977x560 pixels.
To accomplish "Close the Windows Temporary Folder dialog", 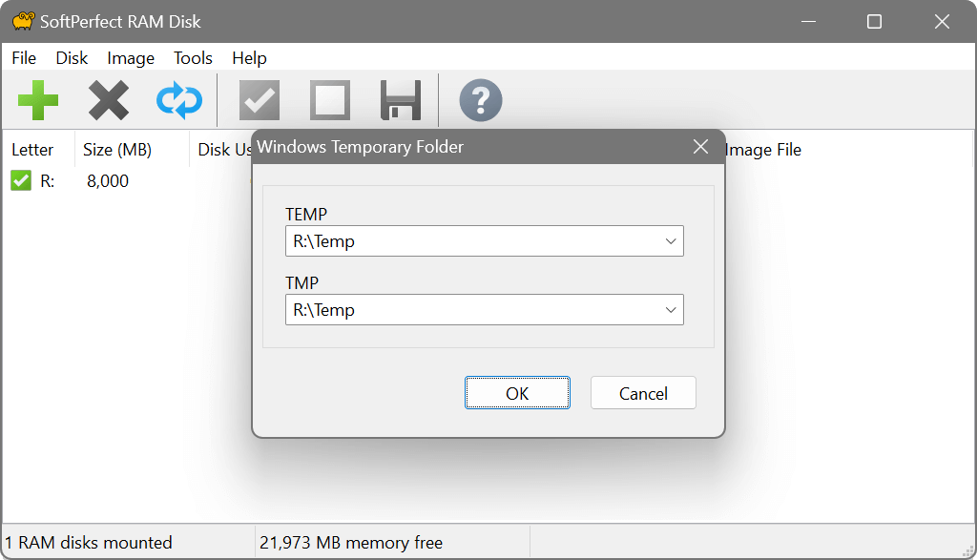I will coord(700,147).
